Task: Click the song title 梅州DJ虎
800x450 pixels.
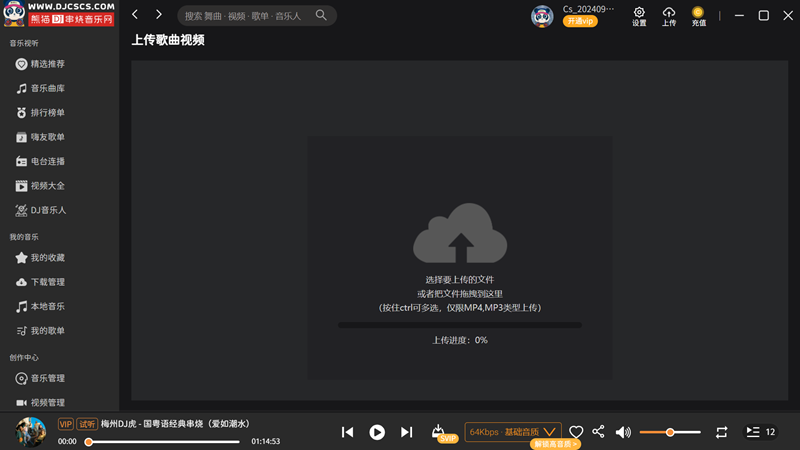Action: (x=175, y=423)
